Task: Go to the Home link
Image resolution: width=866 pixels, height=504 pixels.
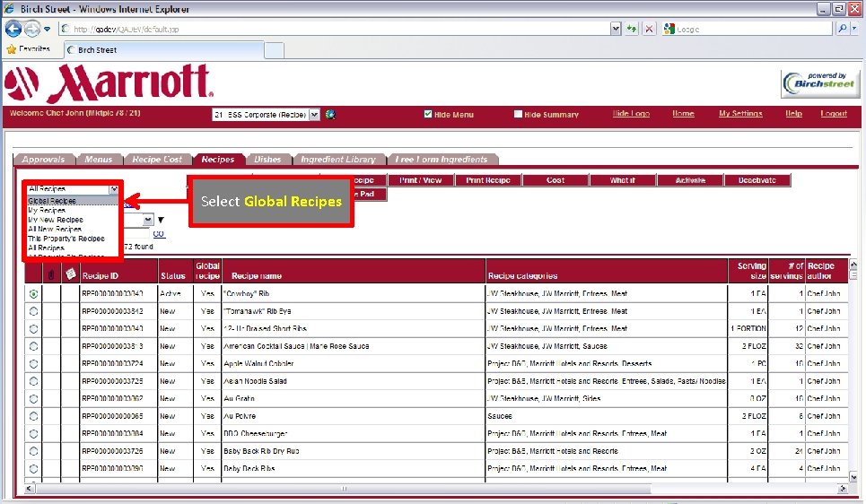Action: (x=683, y=113)
